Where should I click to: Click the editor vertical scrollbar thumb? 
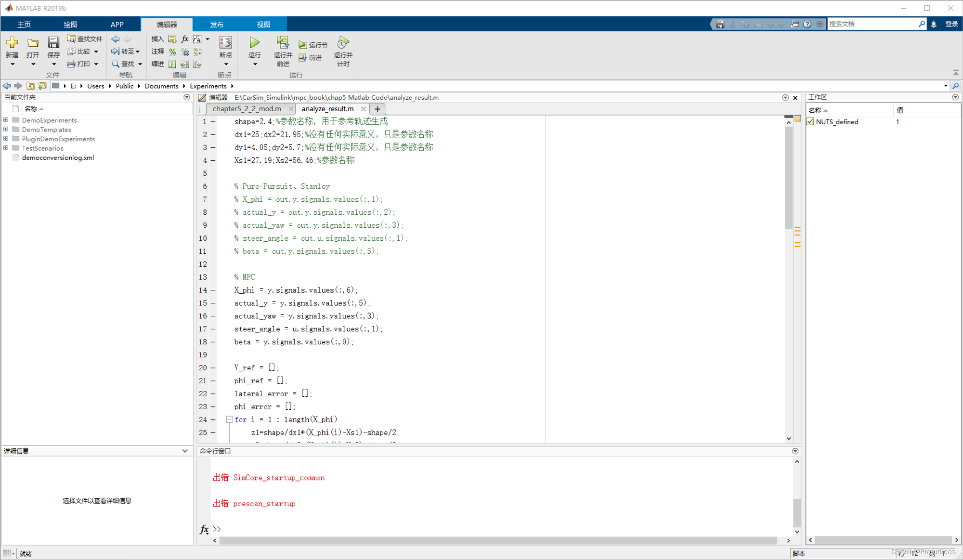(788, 178)
